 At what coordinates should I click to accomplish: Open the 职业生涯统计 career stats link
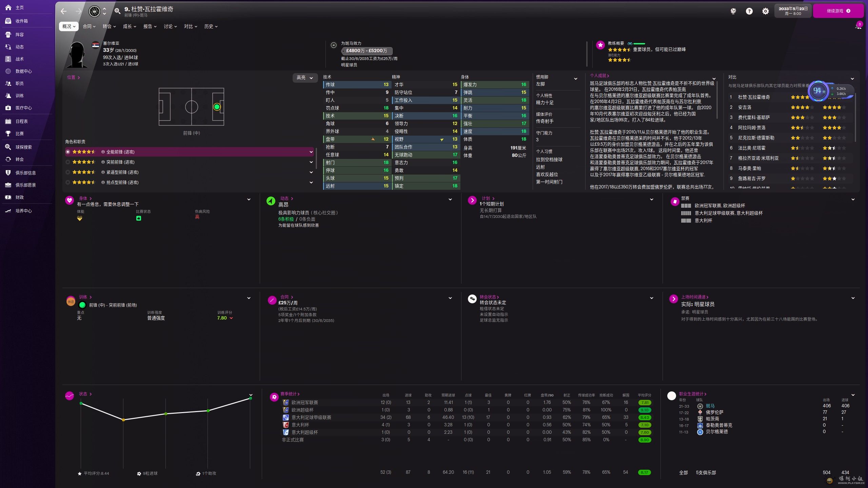[693, 394]
